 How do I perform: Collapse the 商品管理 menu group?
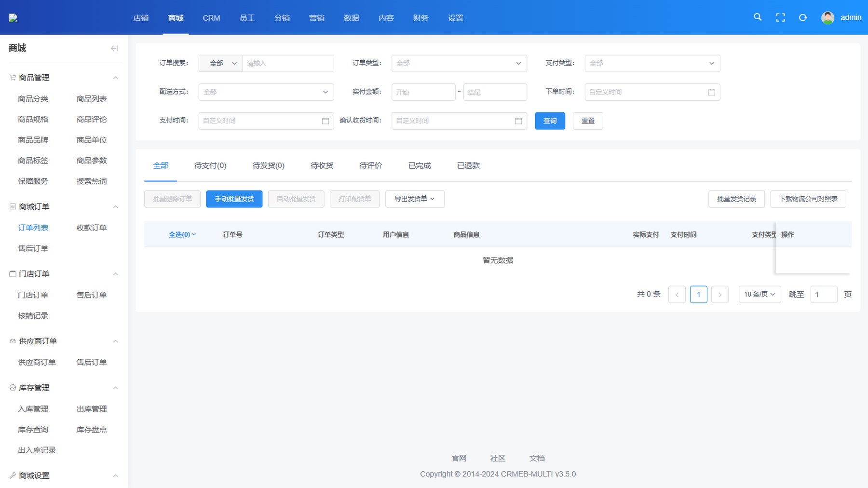(x=116, y=78)
